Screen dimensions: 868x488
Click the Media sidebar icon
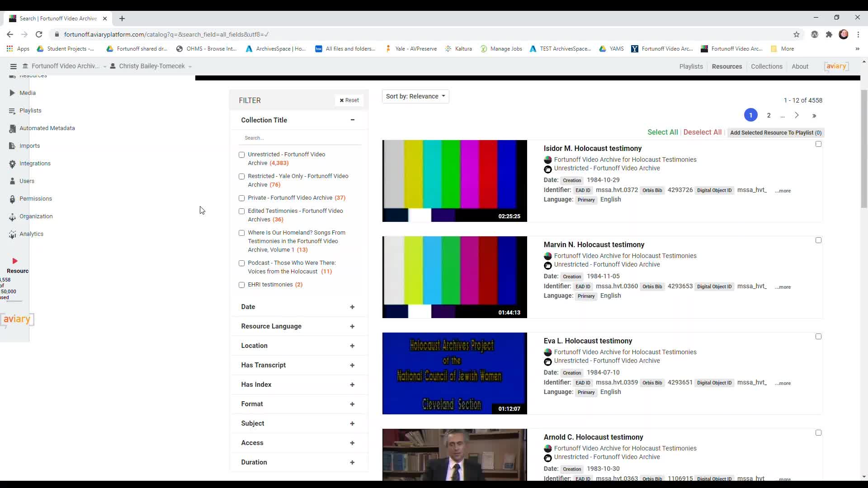[x=12, y=93]
